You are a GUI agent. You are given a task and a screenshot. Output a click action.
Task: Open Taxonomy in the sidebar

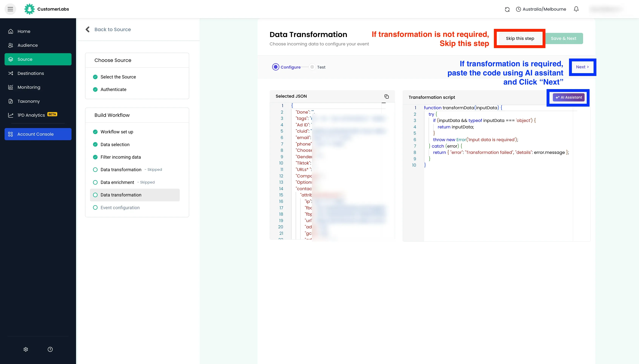(x=38, y=101)
